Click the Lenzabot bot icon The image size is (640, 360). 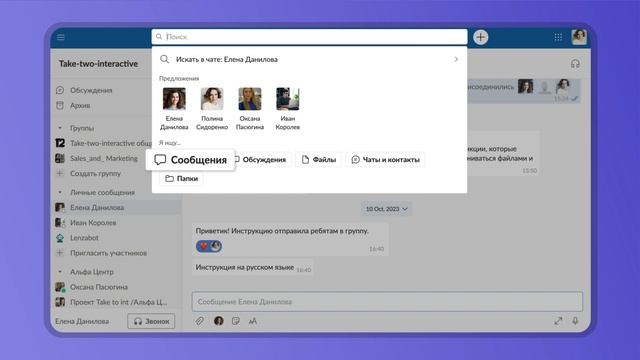60,238
